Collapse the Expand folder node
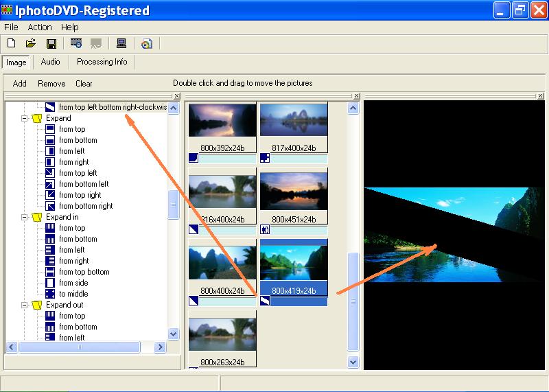Screen dimensions: 549x392 pos(24,118)
